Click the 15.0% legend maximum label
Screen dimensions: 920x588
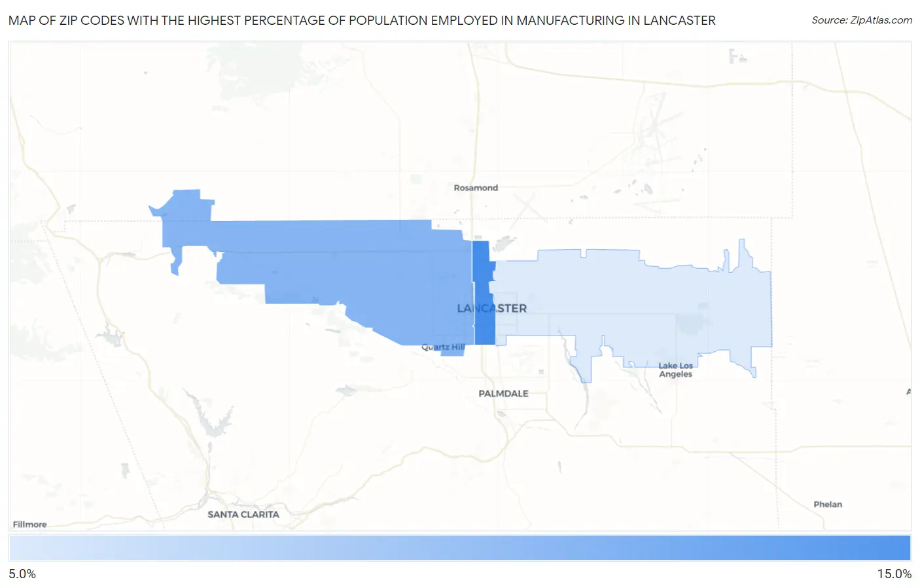coord(894,574)
